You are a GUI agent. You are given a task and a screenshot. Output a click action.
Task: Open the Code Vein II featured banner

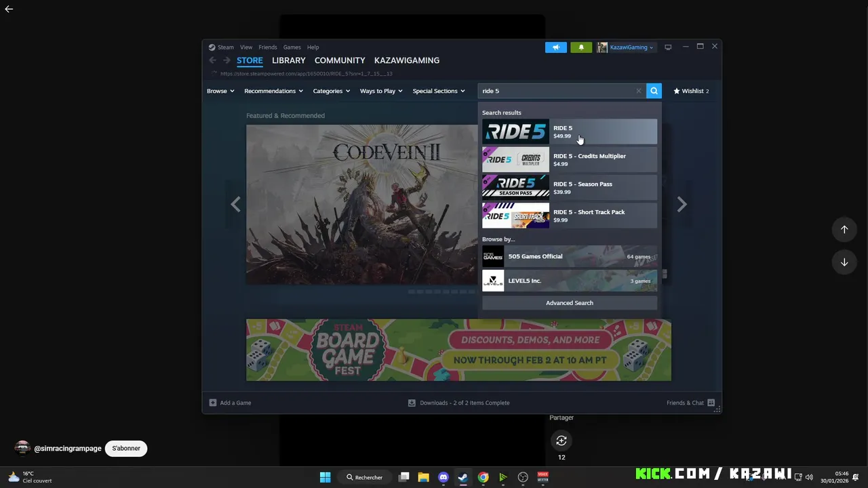pyautogui.click(x=362, y=204)
